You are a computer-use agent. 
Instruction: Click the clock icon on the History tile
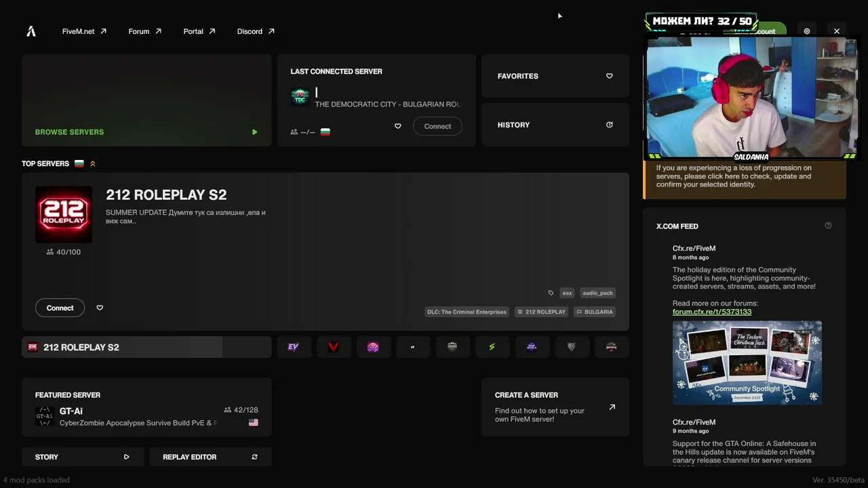click(x=609, y=125)
